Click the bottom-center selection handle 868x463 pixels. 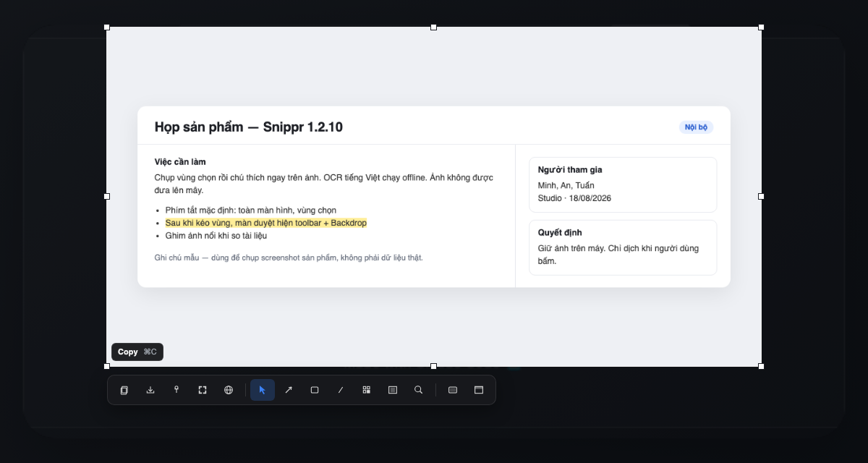[x=434, y=366]
